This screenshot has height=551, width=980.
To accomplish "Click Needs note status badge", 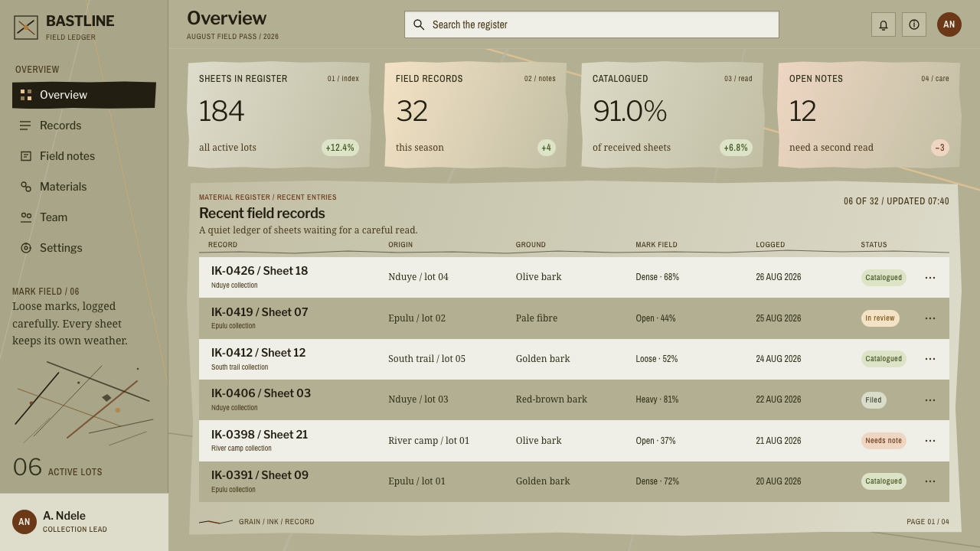I will point(884,441).
